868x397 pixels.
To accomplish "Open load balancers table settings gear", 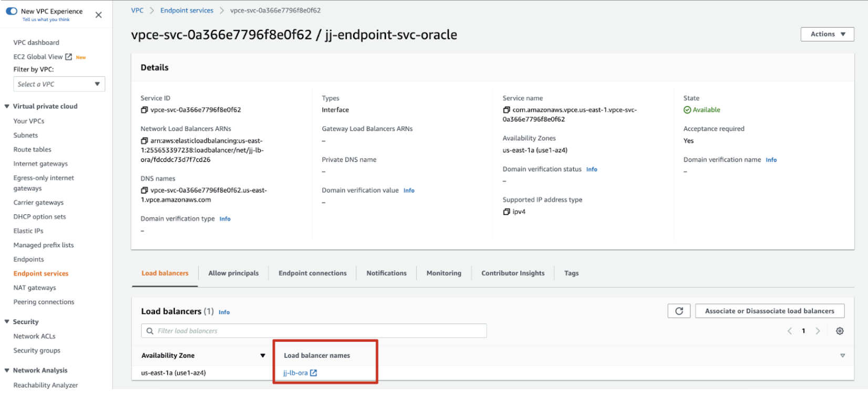I will point(840,331).
